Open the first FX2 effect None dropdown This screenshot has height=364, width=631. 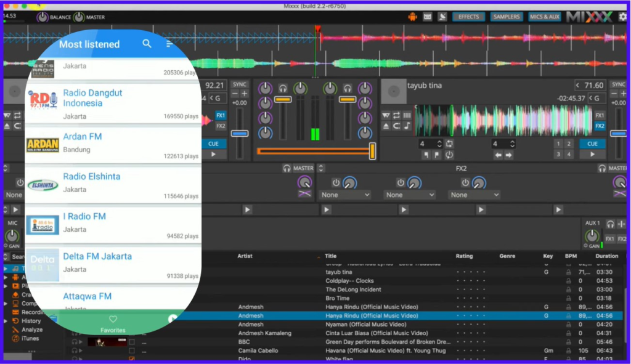[346, 195]
